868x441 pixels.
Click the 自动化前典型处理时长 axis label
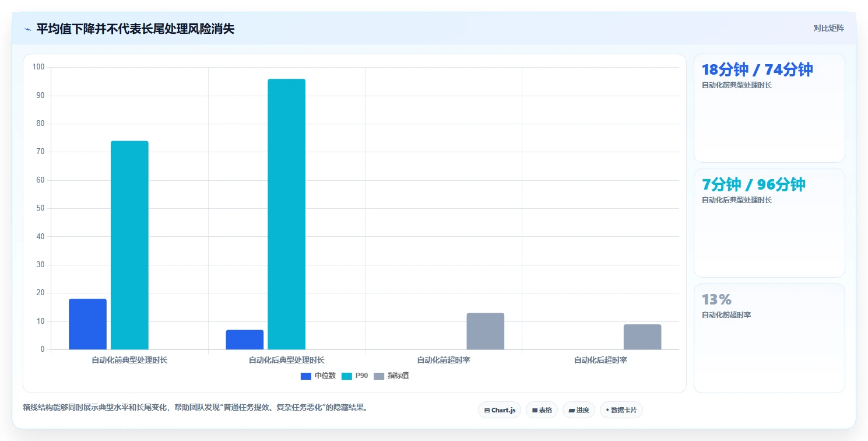coord(129,360)
